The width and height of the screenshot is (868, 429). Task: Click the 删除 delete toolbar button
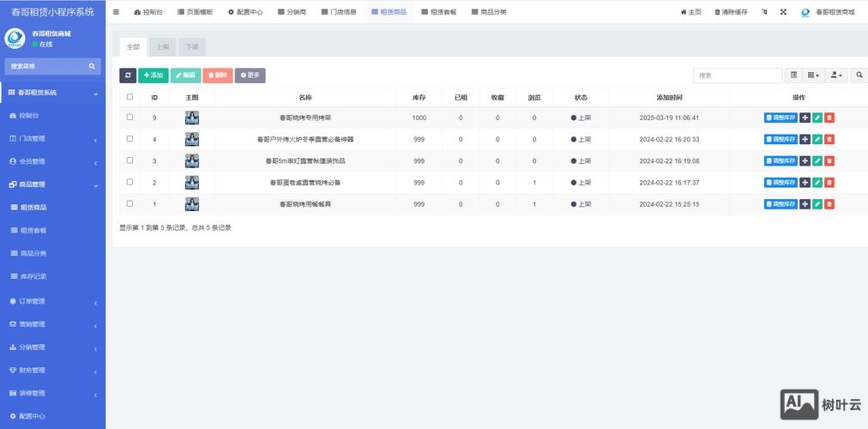tap(218, 76)
